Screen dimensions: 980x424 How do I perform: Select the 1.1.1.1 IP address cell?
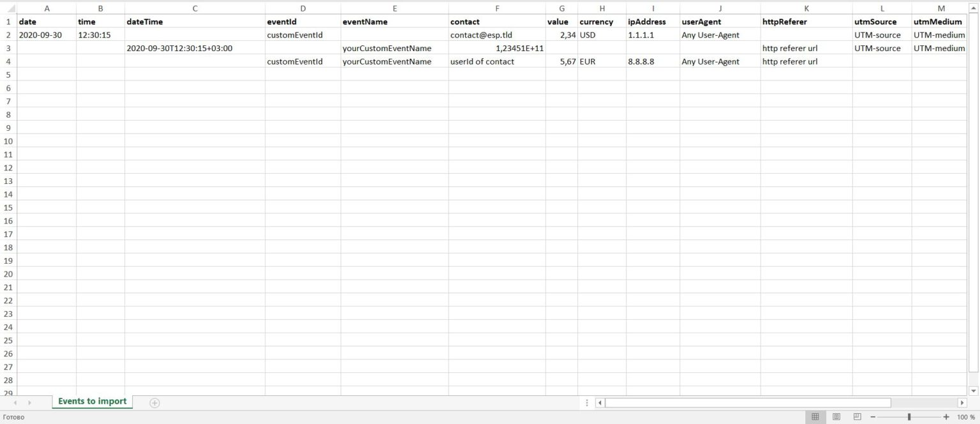653,35
